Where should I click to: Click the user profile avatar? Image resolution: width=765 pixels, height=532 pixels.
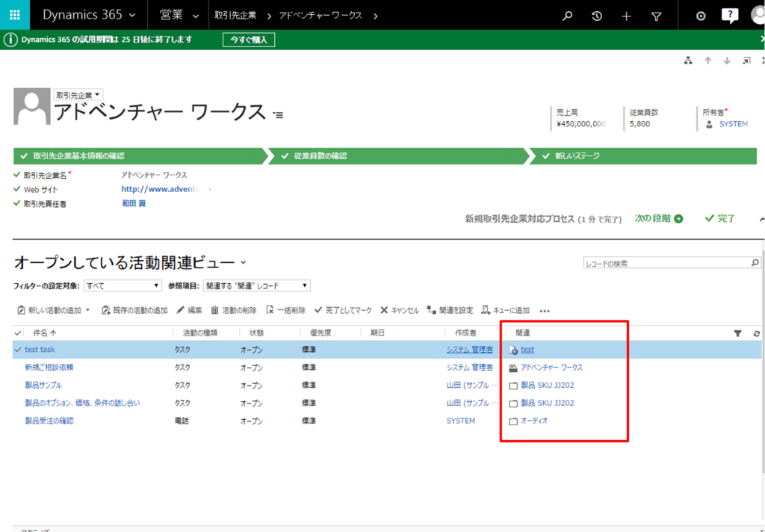[x=758, y=15]
